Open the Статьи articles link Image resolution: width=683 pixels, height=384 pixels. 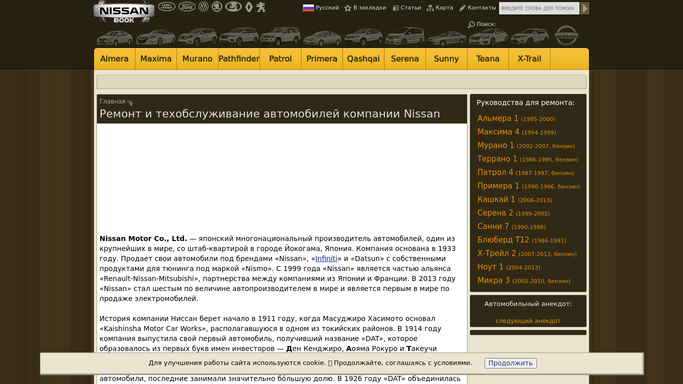[x=407, y=8]
